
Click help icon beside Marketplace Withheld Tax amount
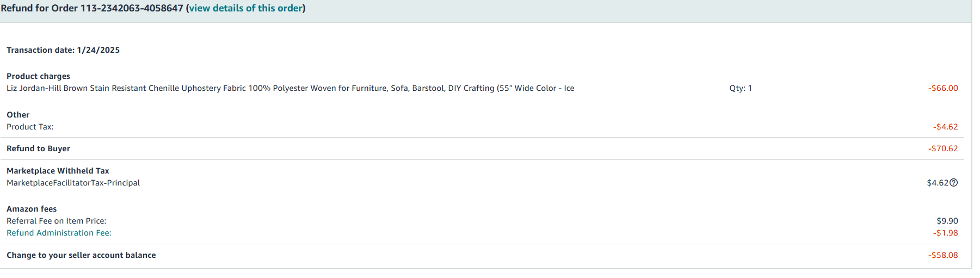point(953,183)
